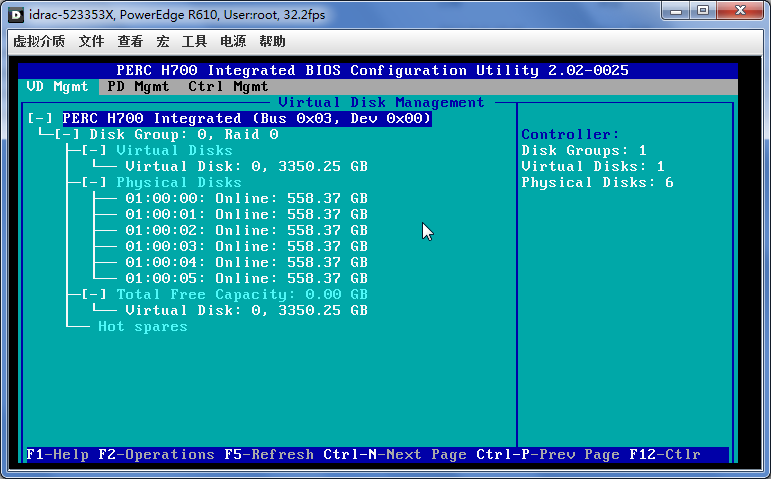
Task: Click the F1-Help hint
Action: [58, 454]
